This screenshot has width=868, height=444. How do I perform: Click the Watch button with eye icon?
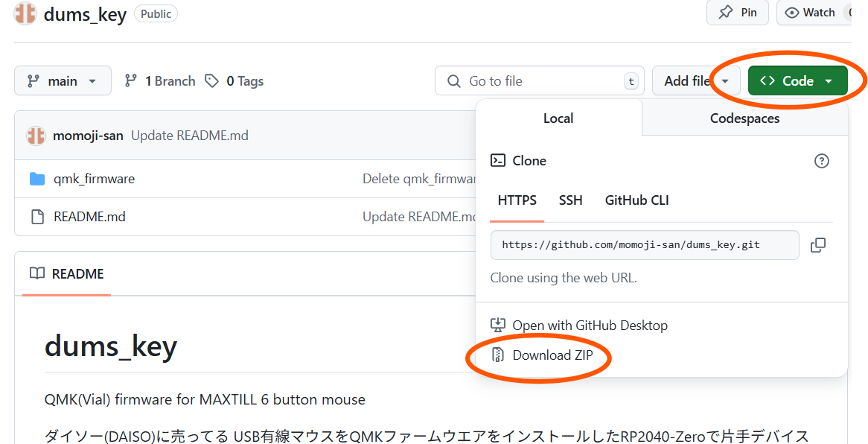coord(814,12)
